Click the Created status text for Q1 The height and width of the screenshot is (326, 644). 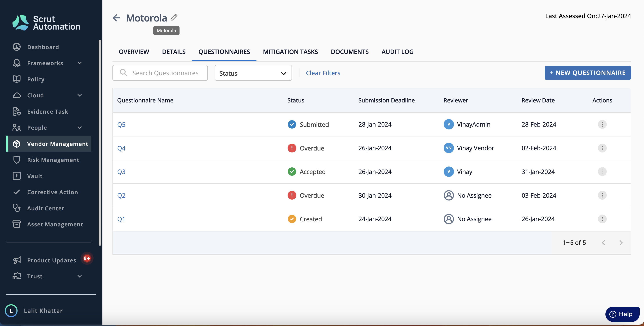[x=311, y=219]
